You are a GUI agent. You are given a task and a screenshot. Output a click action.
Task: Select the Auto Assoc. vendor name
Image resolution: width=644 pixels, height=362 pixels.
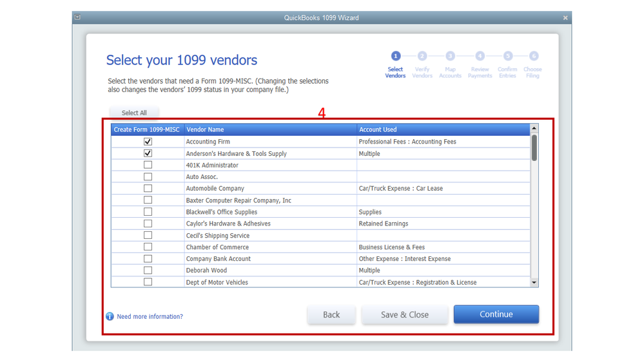(202, 177)
